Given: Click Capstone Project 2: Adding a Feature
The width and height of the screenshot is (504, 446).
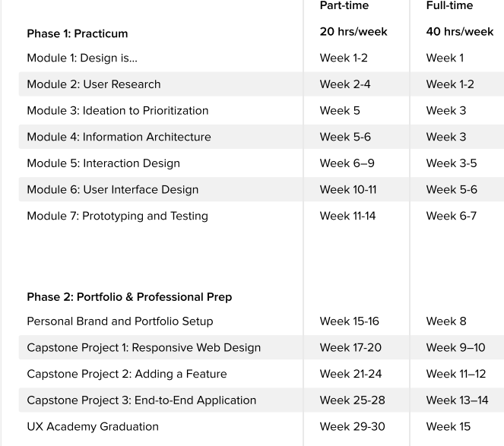Looking at the screenshot, I should point(127,374).
